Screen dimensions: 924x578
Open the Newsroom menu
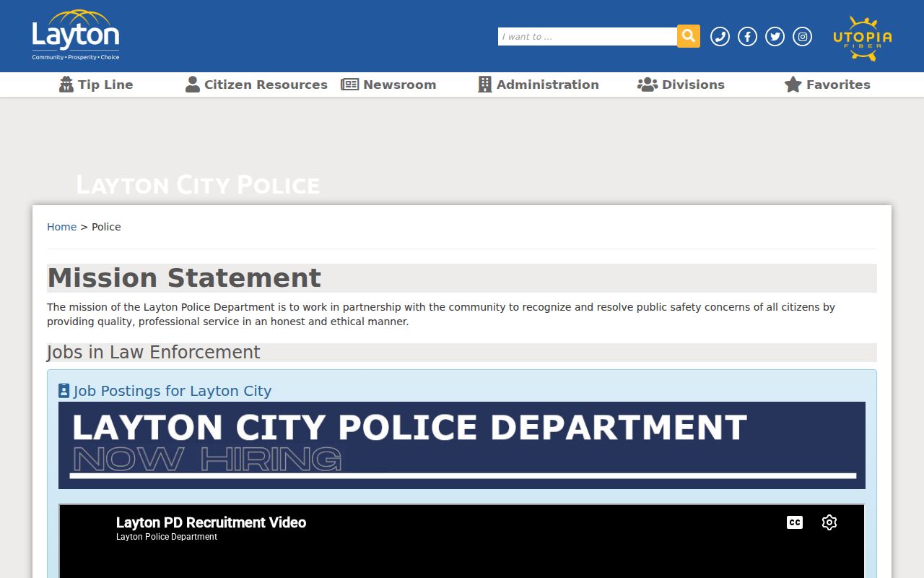tap(388, 85)
